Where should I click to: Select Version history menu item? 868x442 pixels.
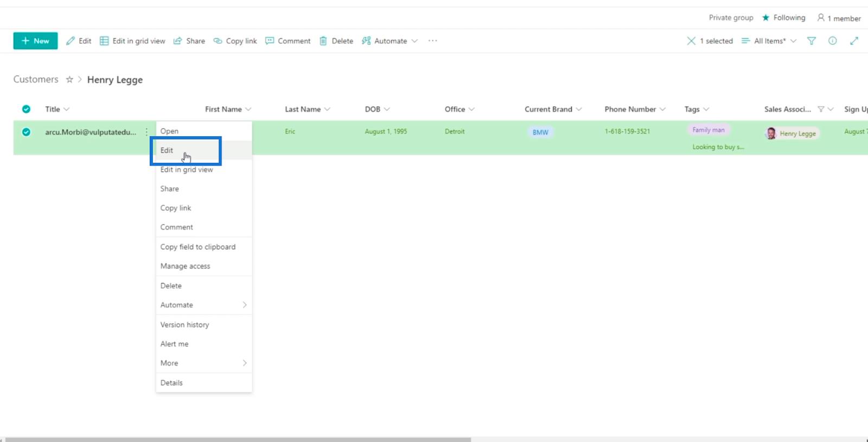tap(204, 325)
